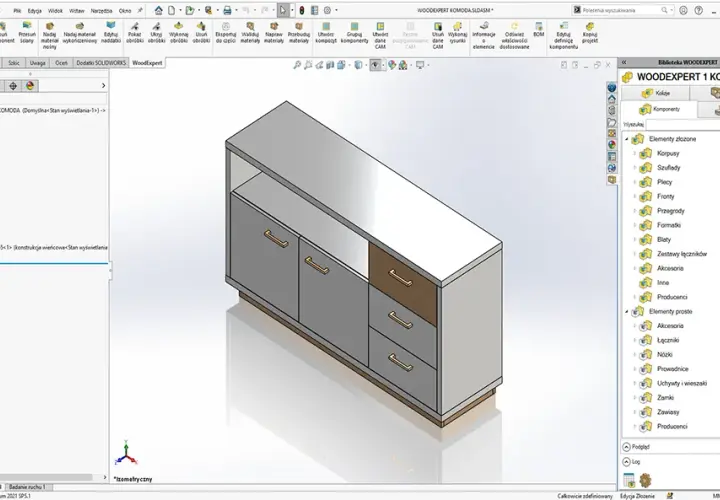Switch to the Szkic tab

[14, 63]
